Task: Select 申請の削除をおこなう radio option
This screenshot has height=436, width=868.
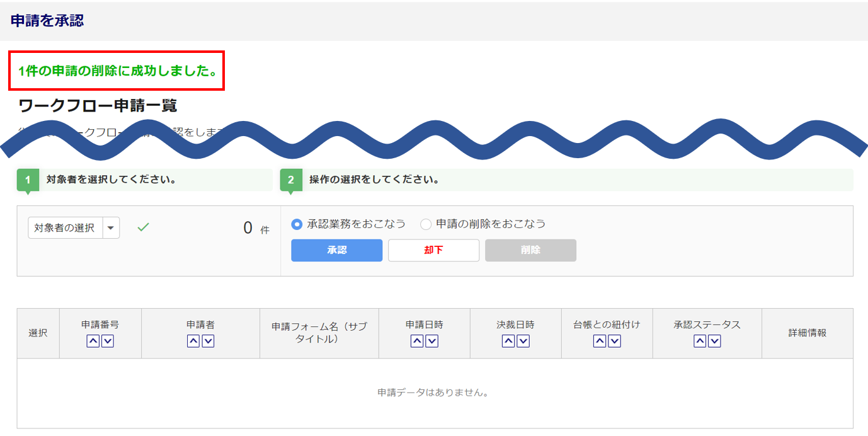Action: (426, 224)
